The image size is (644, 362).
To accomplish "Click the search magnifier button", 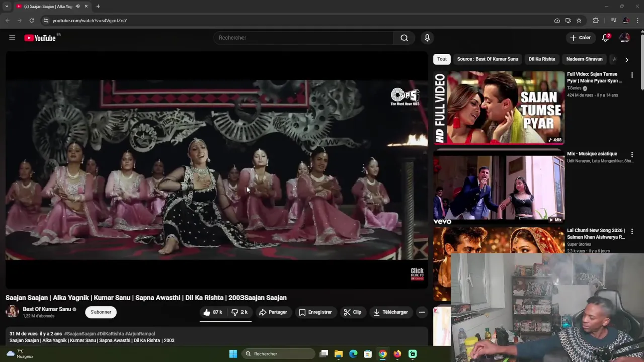I will tap(404, 38).
